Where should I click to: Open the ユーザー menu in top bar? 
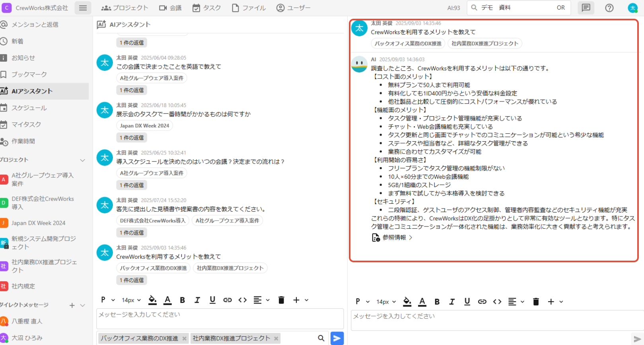pos(293,8)
